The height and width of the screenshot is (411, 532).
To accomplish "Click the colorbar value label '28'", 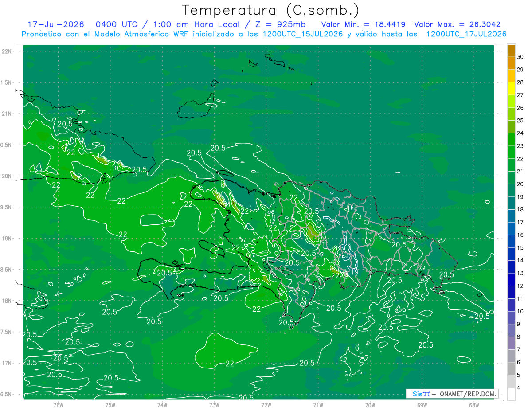I will [x=520, y=82].
